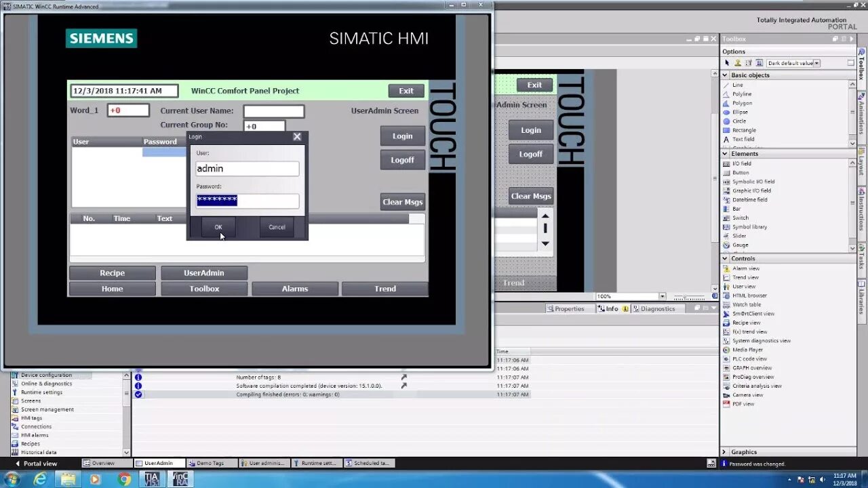
Task: Switch to Portal view
Action: (36, 464)
